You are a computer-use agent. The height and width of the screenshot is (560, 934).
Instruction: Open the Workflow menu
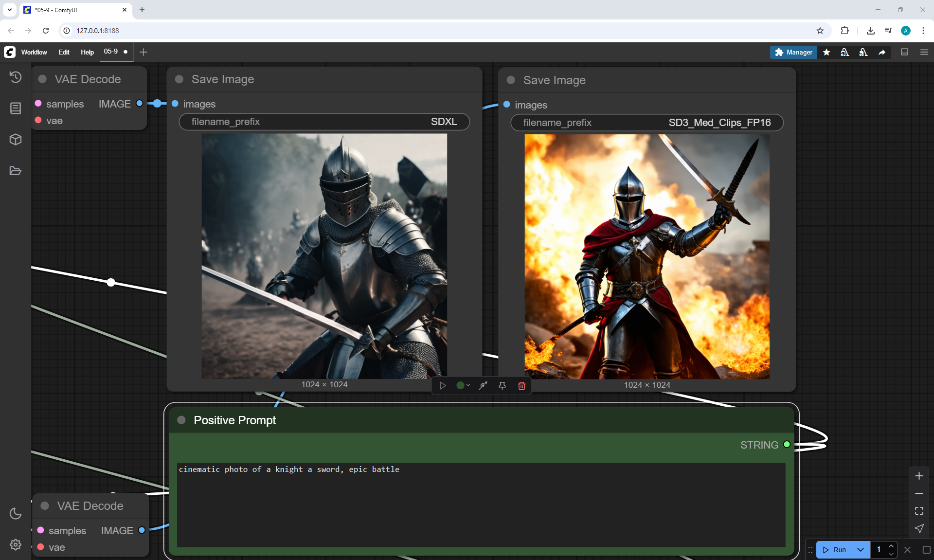(x=34, y=52)
